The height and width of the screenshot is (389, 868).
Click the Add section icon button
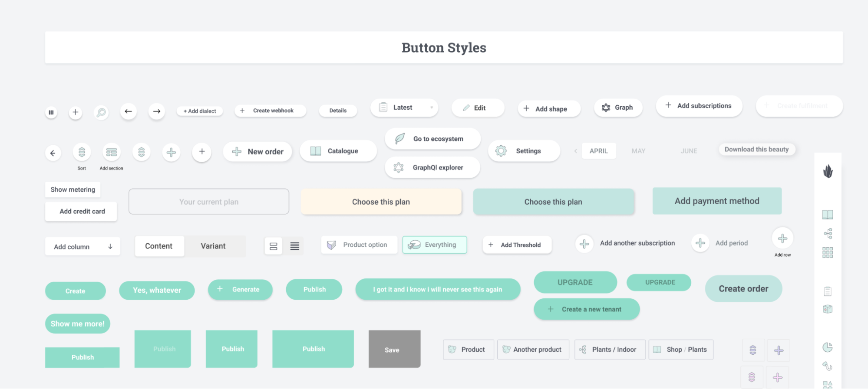pyautogui.click(x=112, y=152)
